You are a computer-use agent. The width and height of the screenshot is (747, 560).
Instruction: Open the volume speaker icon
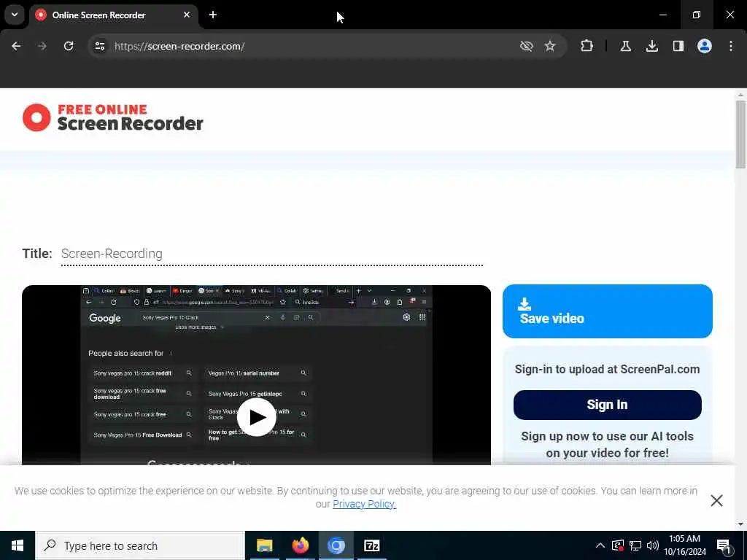click(x=653, y=545)
